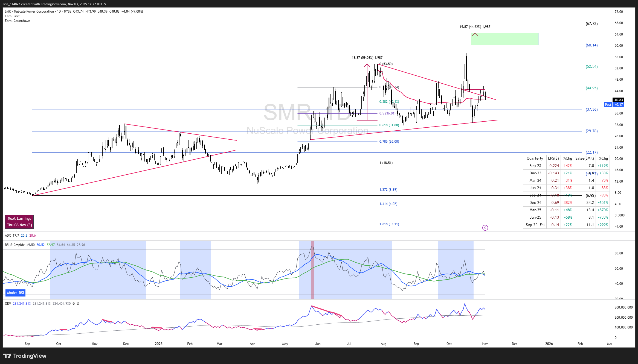Click the TradingView logo at bottom left
This screenshot has height=364, width=638.
25,356
